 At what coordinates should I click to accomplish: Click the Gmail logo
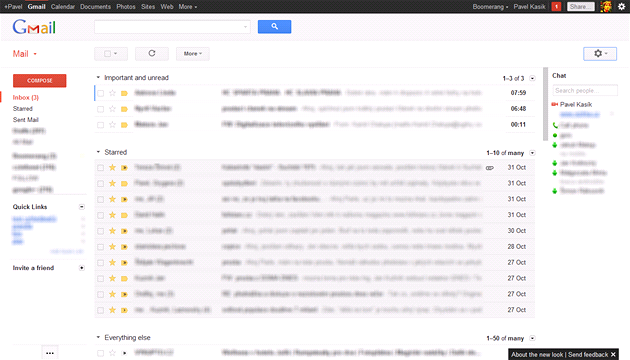coord(34,27)
